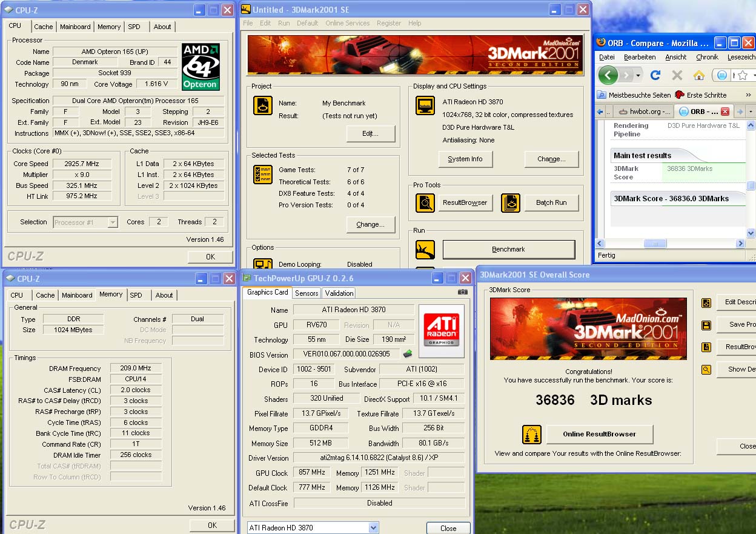Switch to the Validation tab in GPU-Z
The width and height of the screenshot is (756, 534).
pyautogui.click(x=339, y=293)
